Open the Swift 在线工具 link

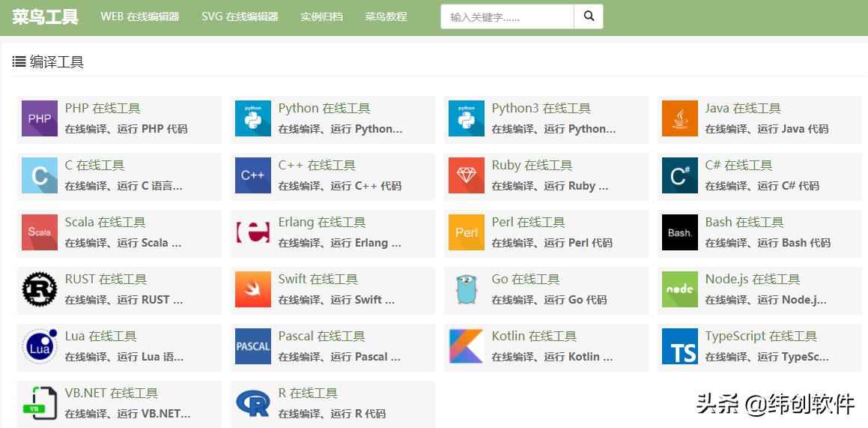tap(318, 280)
